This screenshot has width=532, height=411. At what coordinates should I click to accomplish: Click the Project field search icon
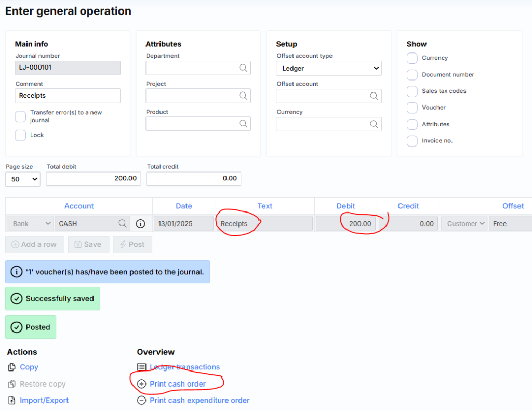243,96
